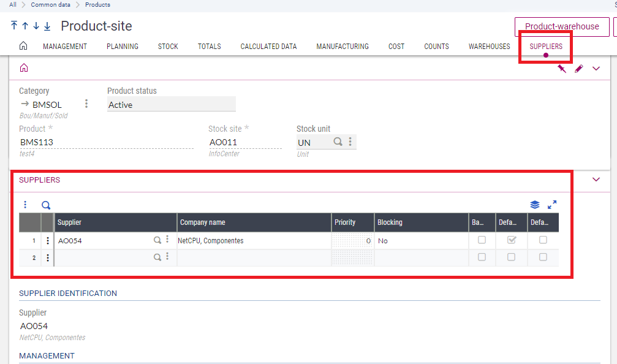The image size is (617, 364).
Task: Click the layers icon above suppliers grid
Action: click(535, 205)
